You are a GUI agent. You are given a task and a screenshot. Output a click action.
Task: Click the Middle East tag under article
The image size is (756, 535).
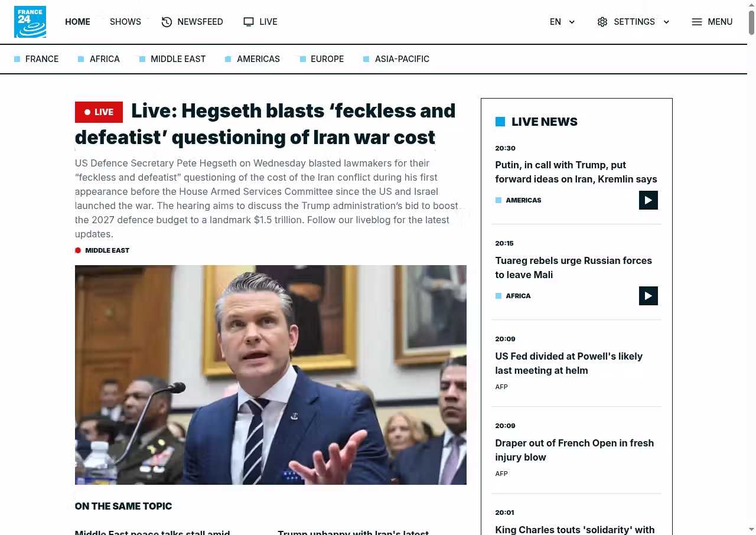coord(107,250)
